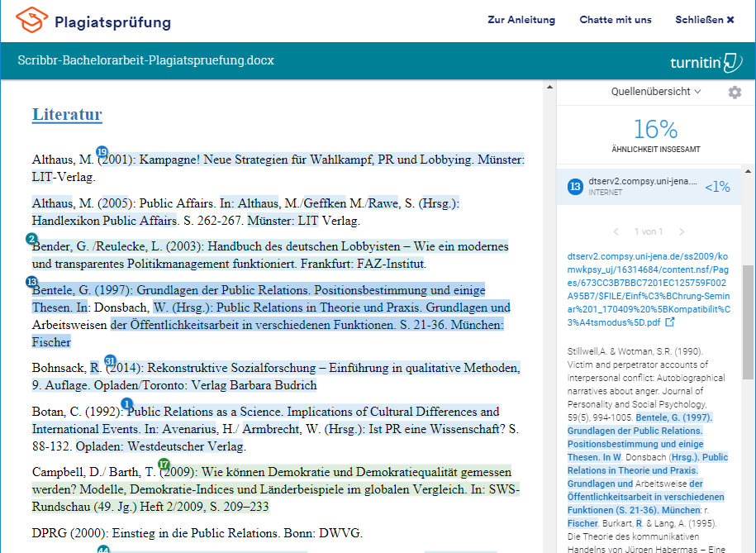Click source marker 19 beside Althaus 2001
Screen dimensions: 756x553
click(x=102, y=152)
